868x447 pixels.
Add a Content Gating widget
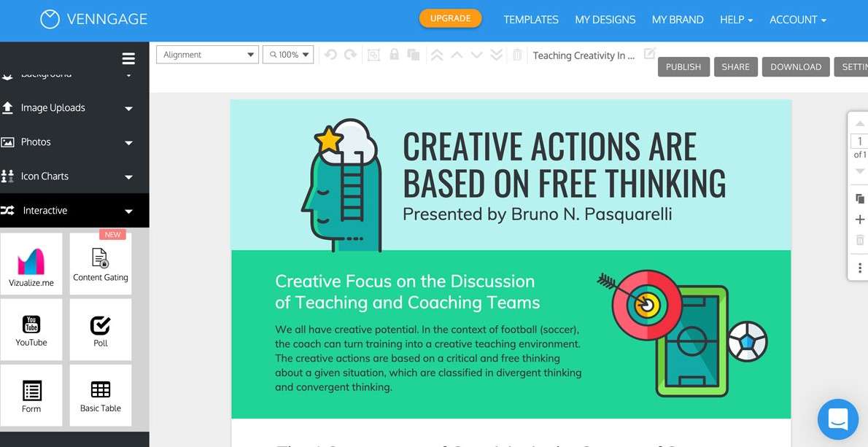pos(101,264)
